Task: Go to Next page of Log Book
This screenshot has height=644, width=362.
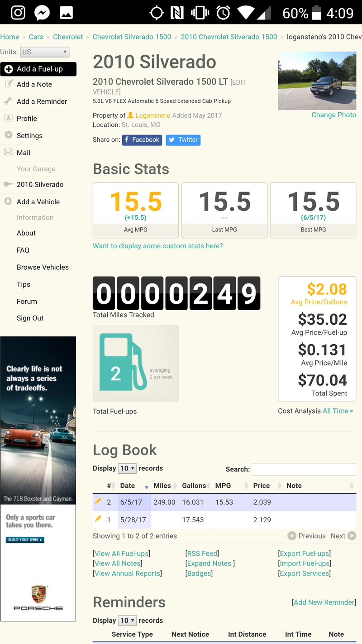Action: tap(343, 536)
